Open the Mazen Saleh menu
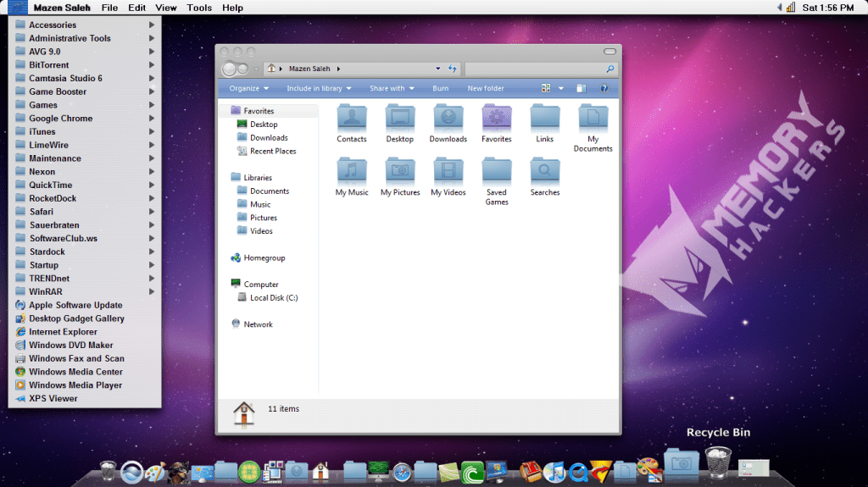Image resolution: width=868 pixels, height=487 pixels. (62, 8)
